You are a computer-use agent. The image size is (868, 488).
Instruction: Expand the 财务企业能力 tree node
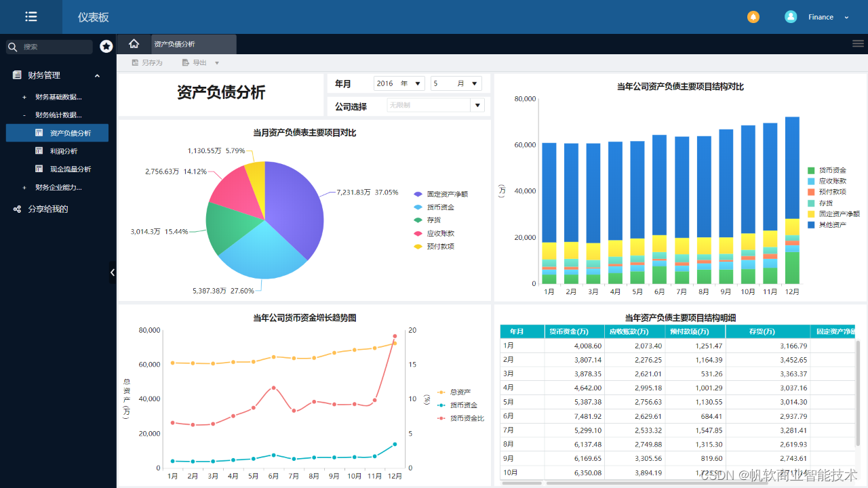tap(24, 188)
